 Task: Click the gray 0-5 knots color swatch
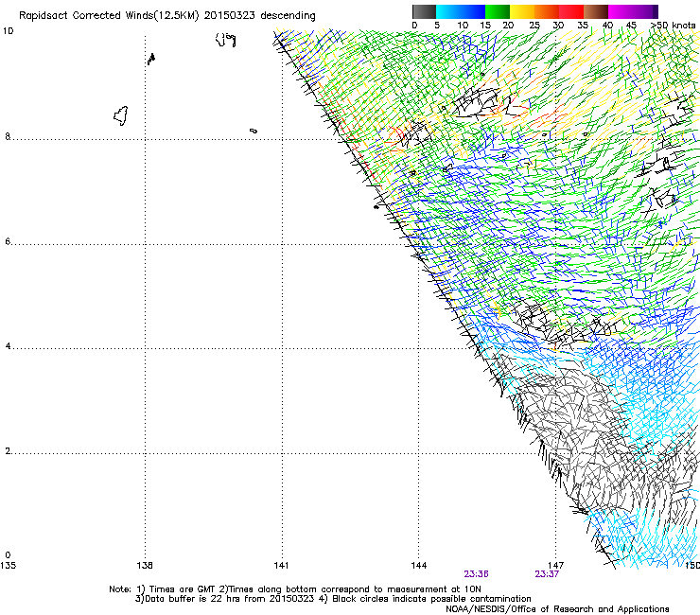(424, 11)
